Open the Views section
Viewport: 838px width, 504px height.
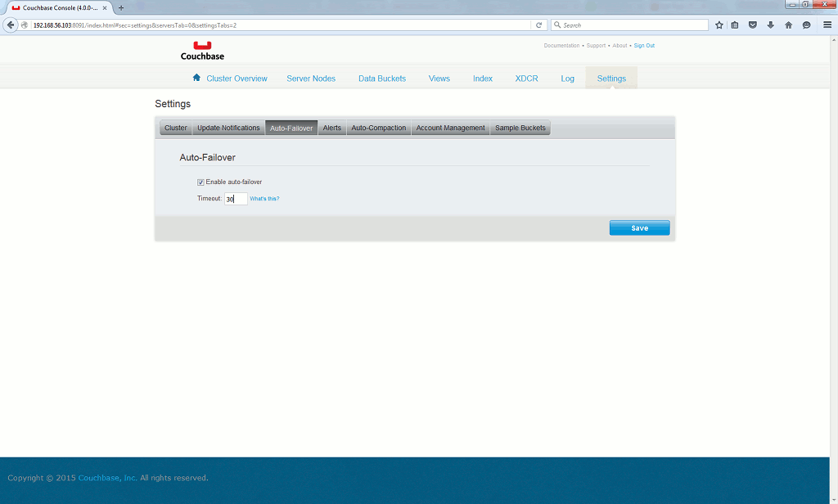[439, 79]
